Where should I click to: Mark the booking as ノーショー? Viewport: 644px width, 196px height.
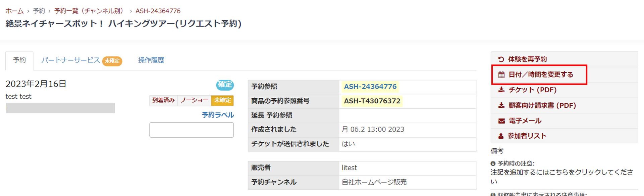(x=194, y=100)
